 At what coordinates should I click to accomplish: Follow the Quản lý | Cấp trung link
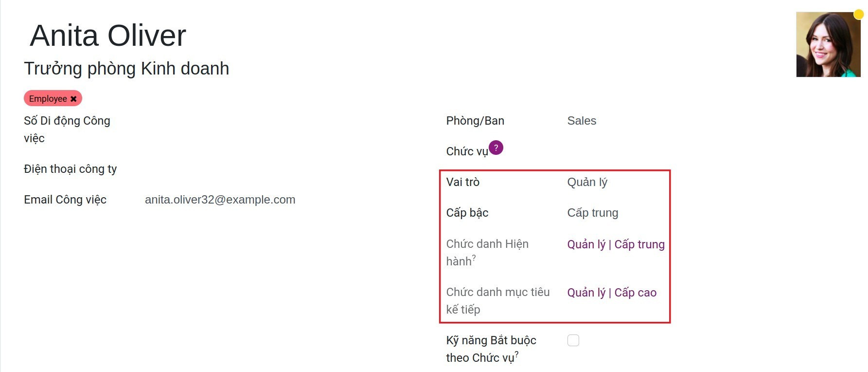coord(616,244)
